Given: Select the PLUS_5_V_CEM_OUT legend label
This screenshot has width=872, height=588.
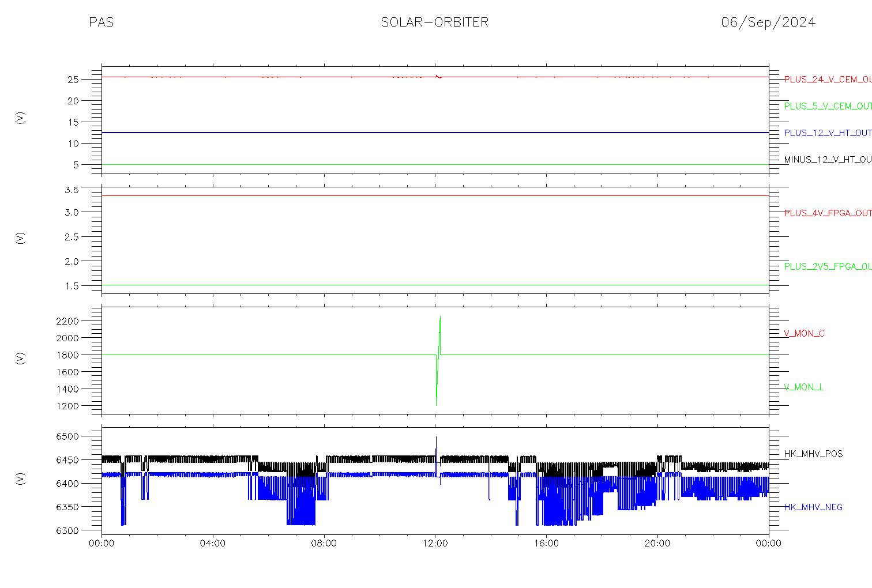Looking at the screenshot, I should tap(828, 106).
